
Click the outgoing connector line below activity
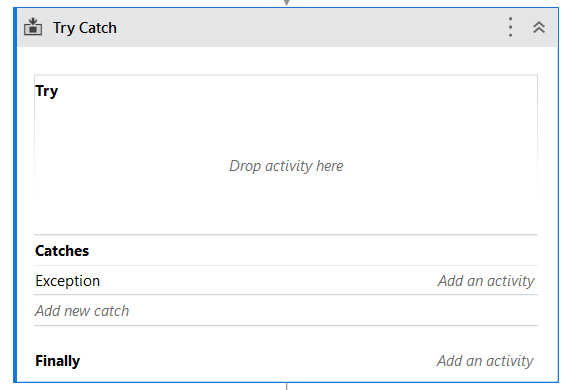pos(287,386)
